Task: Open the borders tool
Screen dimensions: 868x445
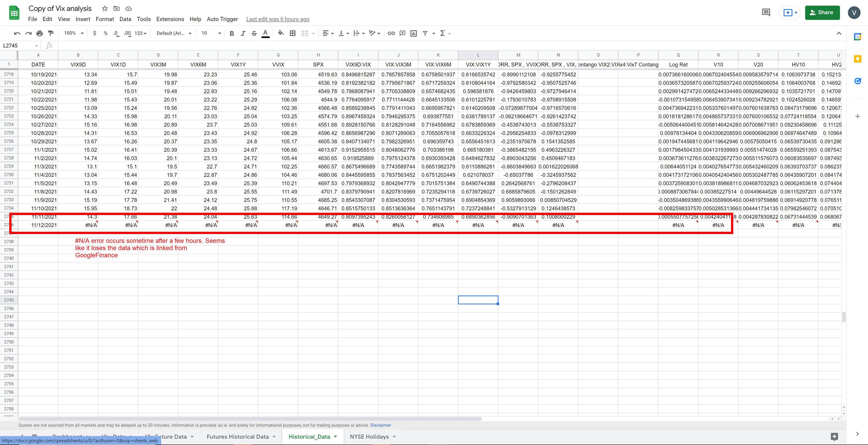Action: click(x=293, y=33)
